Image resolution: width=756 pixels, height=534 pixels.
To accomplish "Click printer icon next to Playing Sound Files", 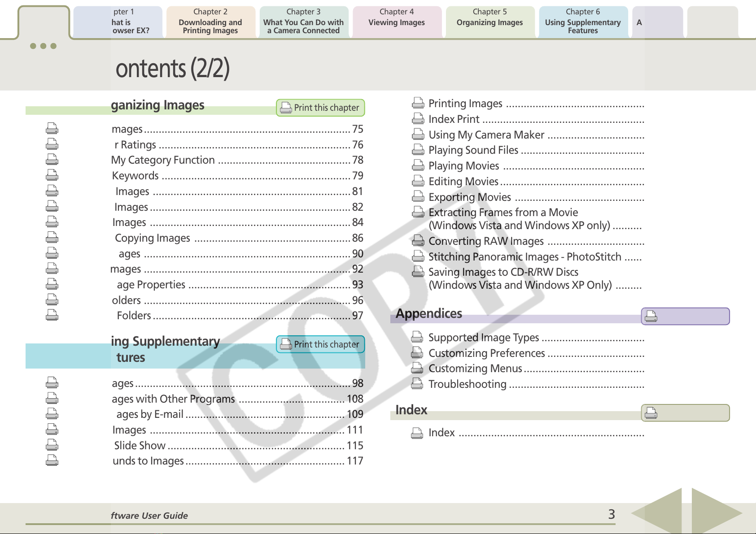I will (x=418, y=150).
